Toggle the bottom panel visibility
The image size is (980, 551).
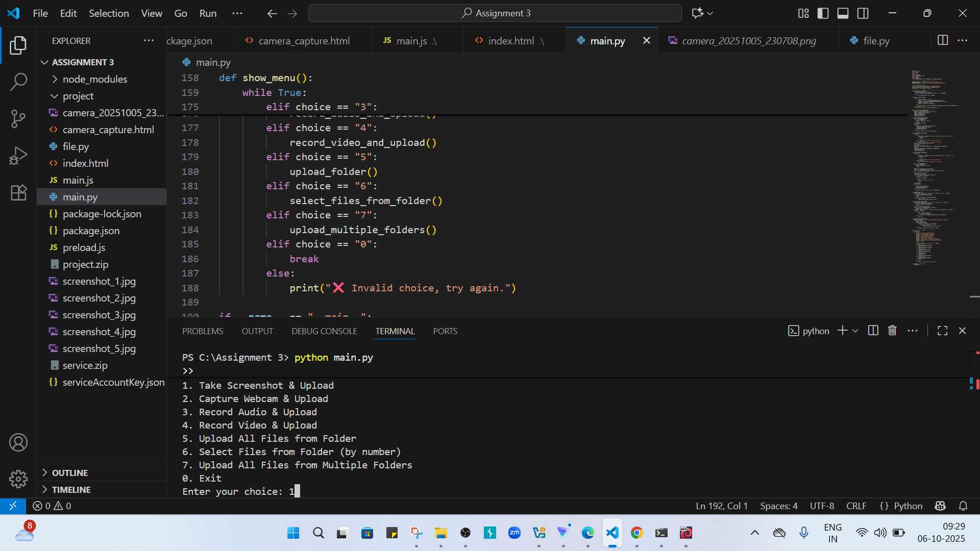pyautogui.click(x=843, y=13)
